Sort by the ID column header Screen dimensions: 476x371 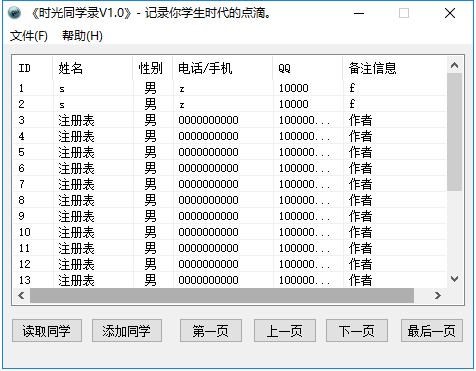pos(33,68)
